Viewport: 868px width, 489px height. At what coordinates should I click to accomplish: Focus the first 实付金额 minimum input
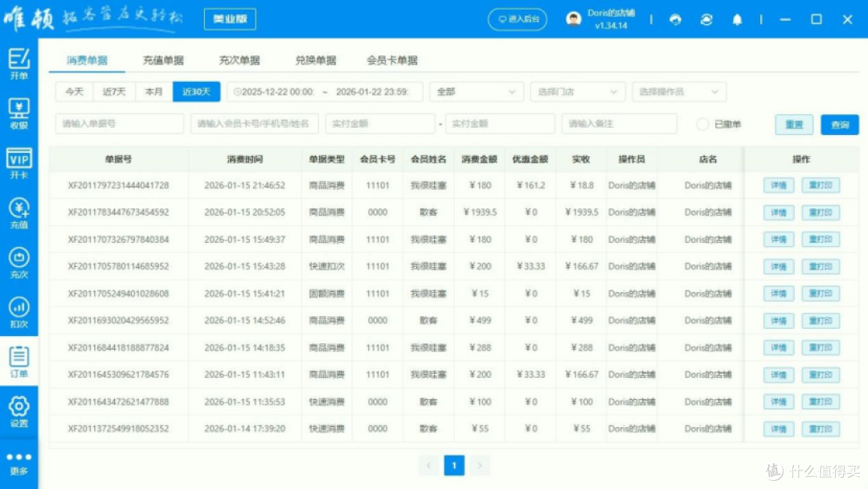(380, 124)
